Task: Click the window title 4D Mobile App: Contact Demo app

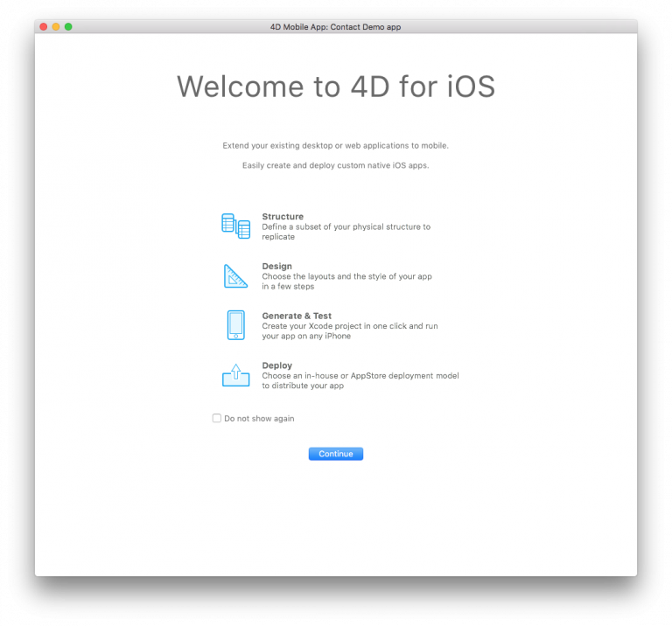Action: click(336, 27)
